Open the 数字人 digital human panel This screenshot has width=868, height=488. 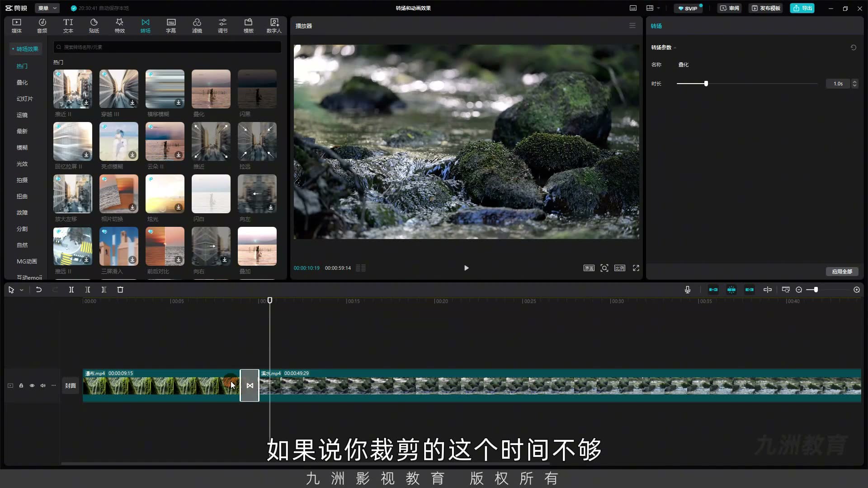pyautogui.click(x=274, y=26)
